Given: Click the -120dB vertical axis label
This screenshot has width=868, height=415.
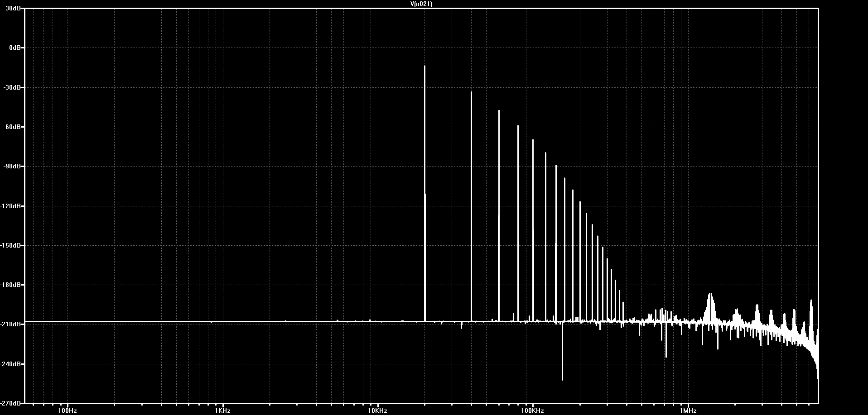Looking at the screenshot, I should pos(11,206).
